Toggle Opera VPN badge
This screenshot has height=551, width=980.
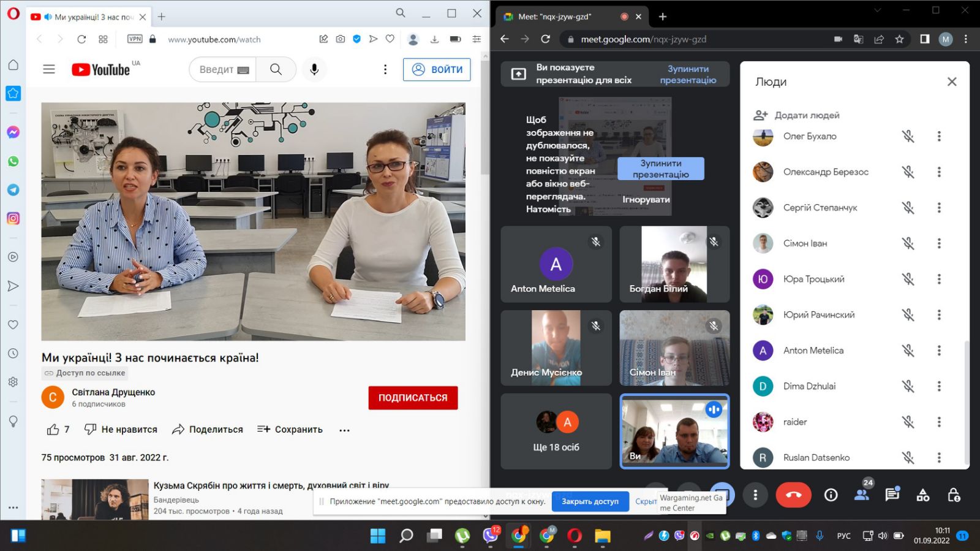(135, 39)
